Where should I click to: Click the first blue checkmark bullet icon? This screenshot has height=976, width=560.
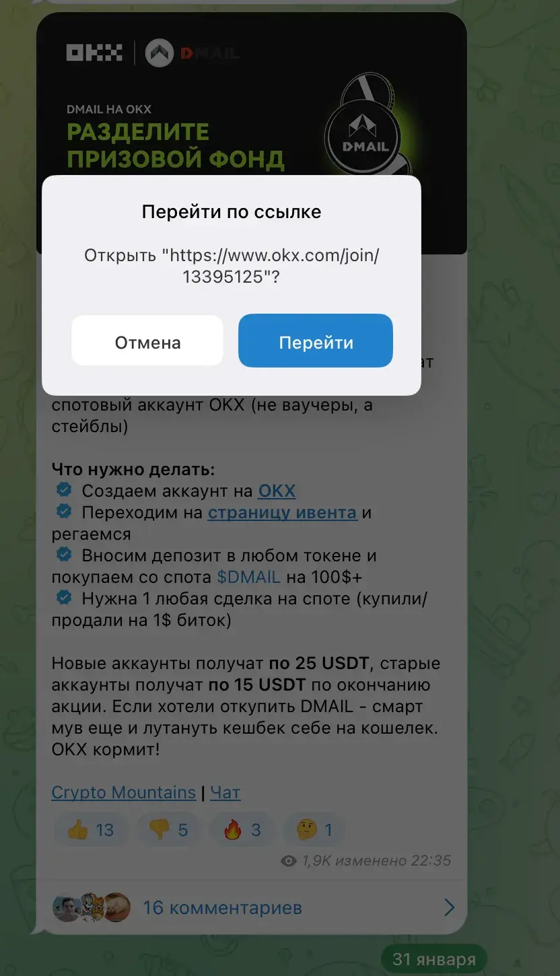(x=64, y=489)
